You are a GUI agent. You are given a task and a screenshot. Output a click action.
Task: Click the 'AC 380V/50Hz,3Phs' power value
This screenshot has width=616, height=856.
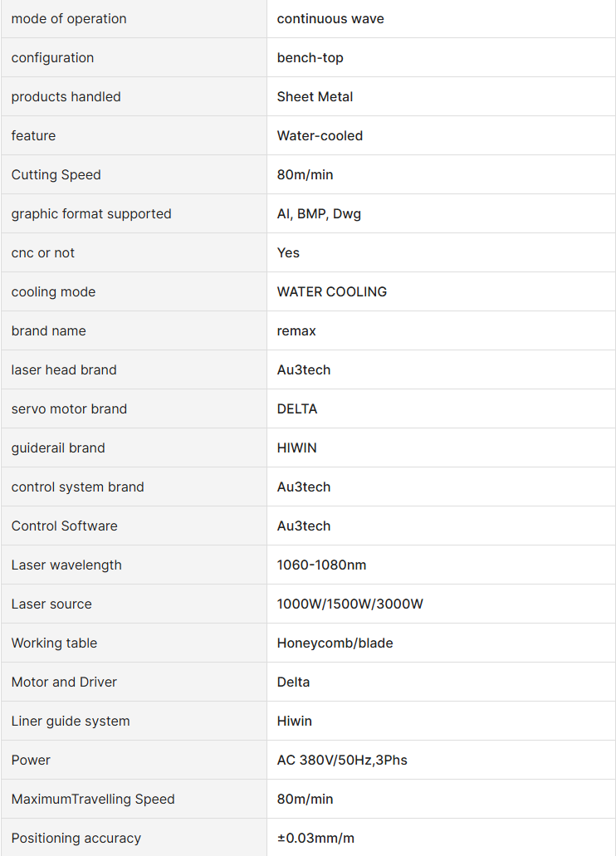click(x=342, y=760)
